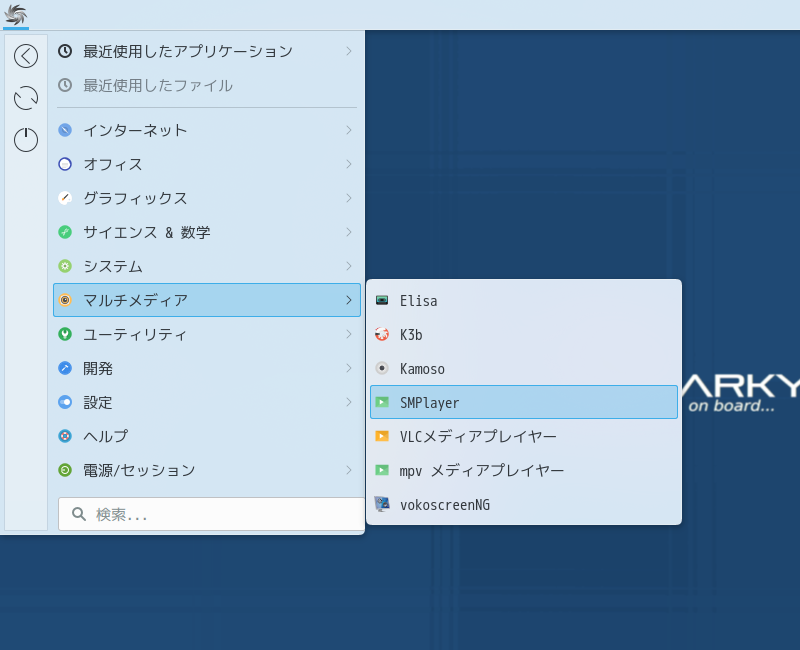Expand 最近使用したアプリケーション submenu arrow

(x=349, y=51)
